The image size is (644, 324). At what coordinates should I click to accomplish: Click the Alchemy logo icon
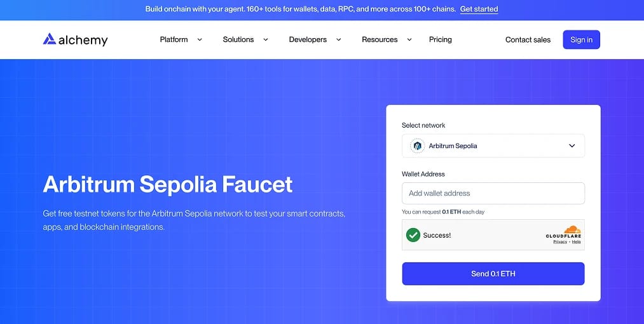point(50,39)
